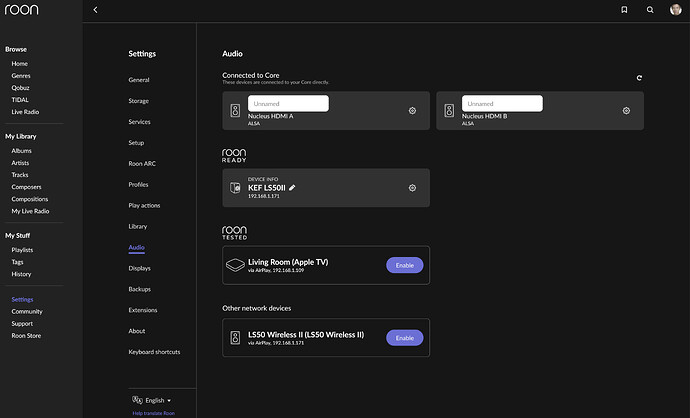This screenshot has width=690, height=418.
Task: Open Storage settings
Action: [x=139, y=101]
